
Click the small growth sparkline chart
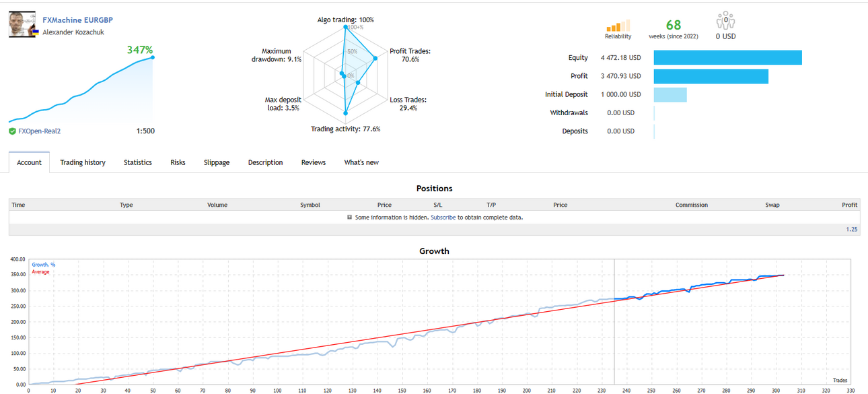click(x=81, y=90)
